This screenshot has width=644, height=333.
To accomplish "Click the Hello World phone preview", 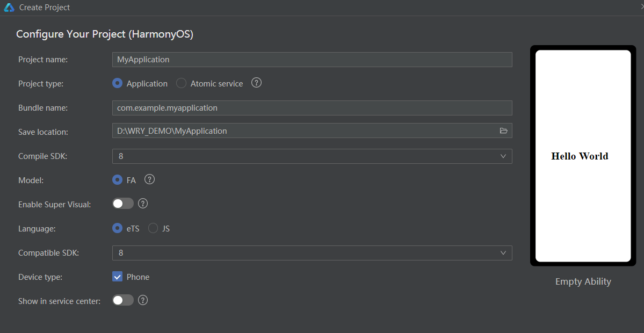I will click(583, 156).
